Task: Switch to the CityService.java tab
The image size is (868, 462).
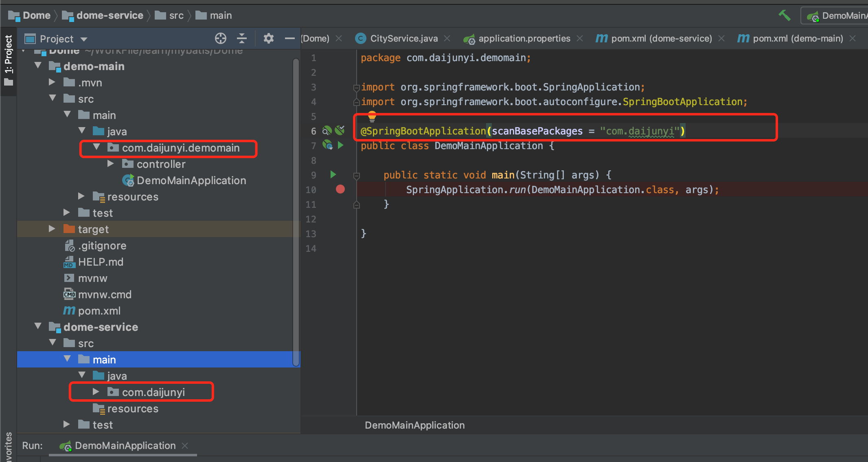Action: [x=403, y=38]
